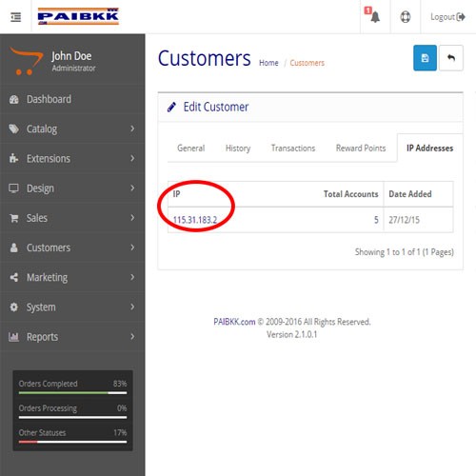Click the shopping cart profile icon
This screenshot has height=476, width=476.
tap(27, 61)
